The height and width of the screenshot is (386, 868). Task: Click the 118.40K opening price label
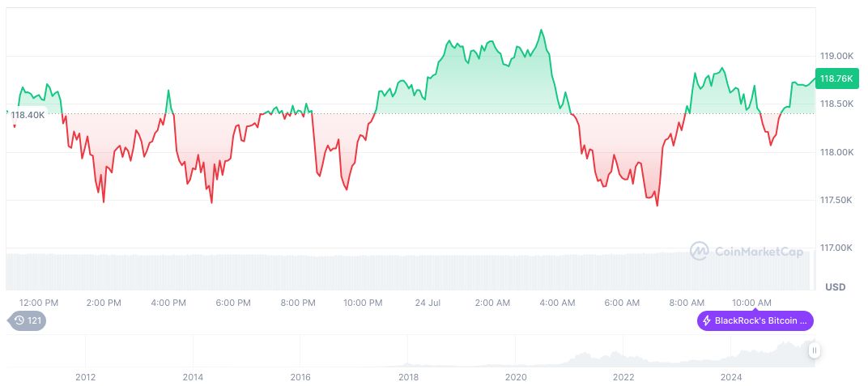tap(28, 115)
